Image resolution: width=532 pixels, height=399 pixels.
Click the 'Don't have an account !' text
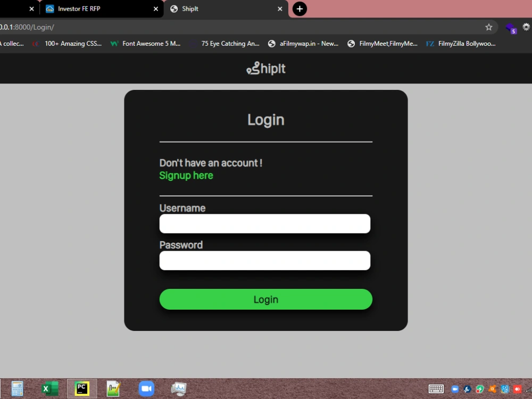pyautogui.click(x=211, y=163)
